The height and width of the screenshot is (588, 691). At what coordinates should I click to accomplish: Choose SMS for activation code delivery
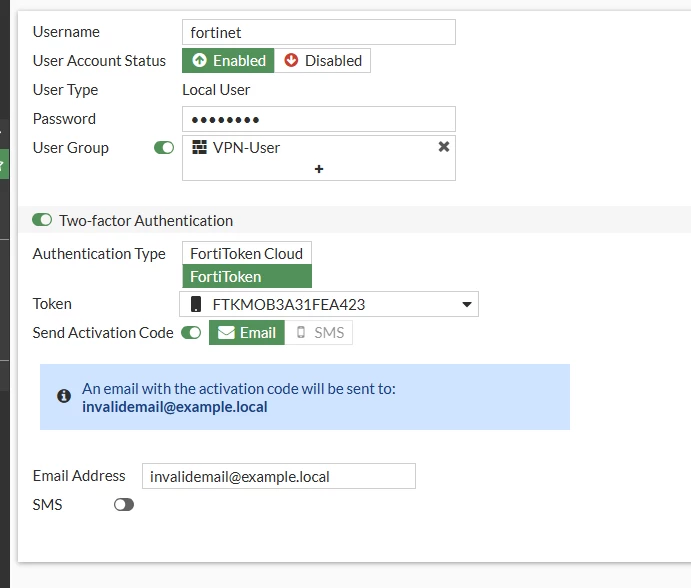(x=319, y=332)
